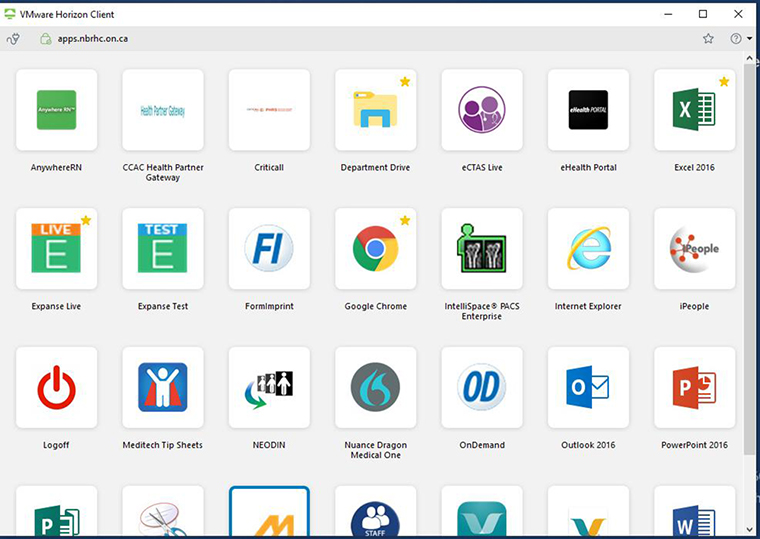Click the vertical scrollbar thumb
Image resolution: width=760 pixels, height=539 pixels.
[749, 259]
